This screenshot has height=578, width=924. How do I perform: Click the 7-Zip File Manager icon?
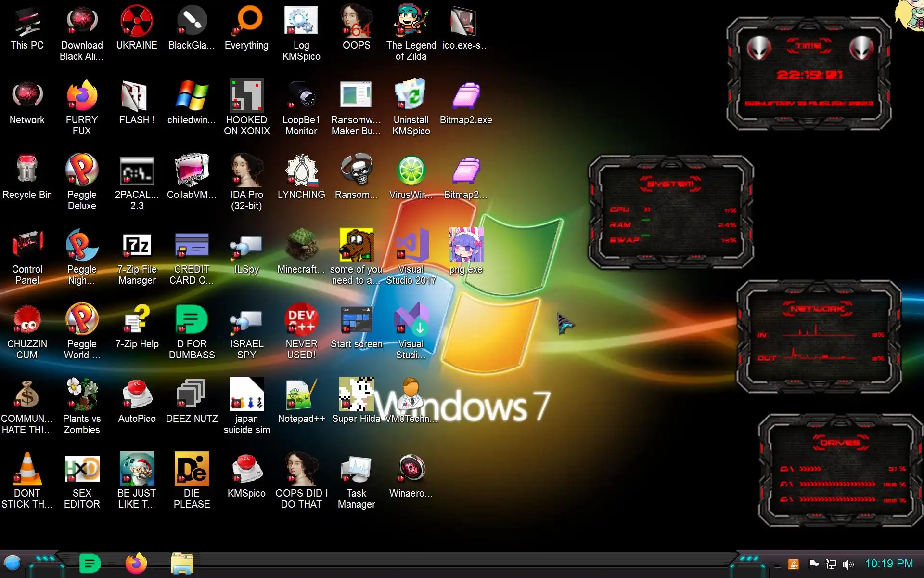coord(137,246)
